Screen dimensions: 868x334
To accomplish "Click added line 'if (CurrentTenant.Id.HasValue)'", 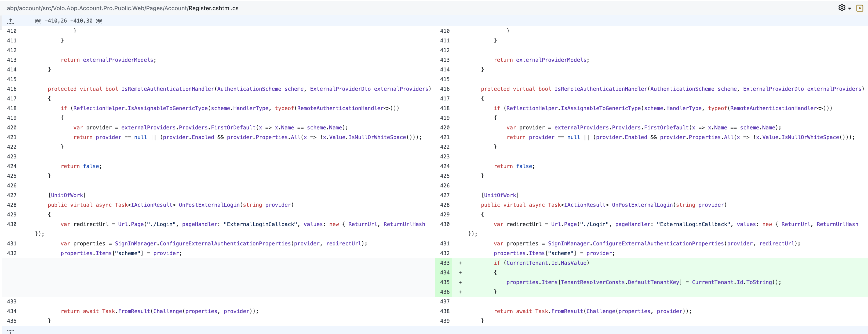I will pyautogui.click(x=541, y=263).
